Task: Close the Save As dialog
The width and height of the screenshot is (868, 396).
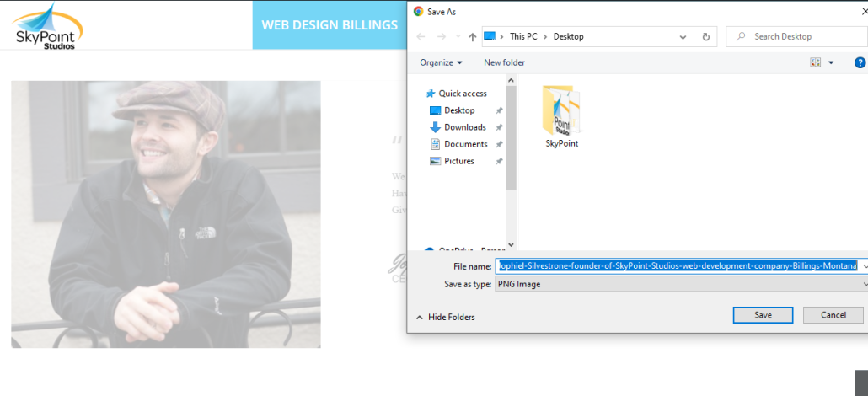Action: [x=864, y=11]
